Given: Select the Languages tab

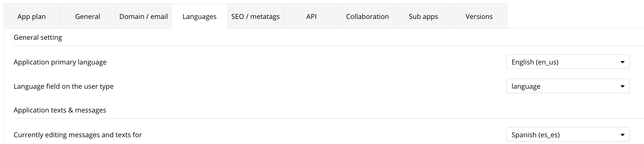Looking at the screenshot, I should 200,16.
